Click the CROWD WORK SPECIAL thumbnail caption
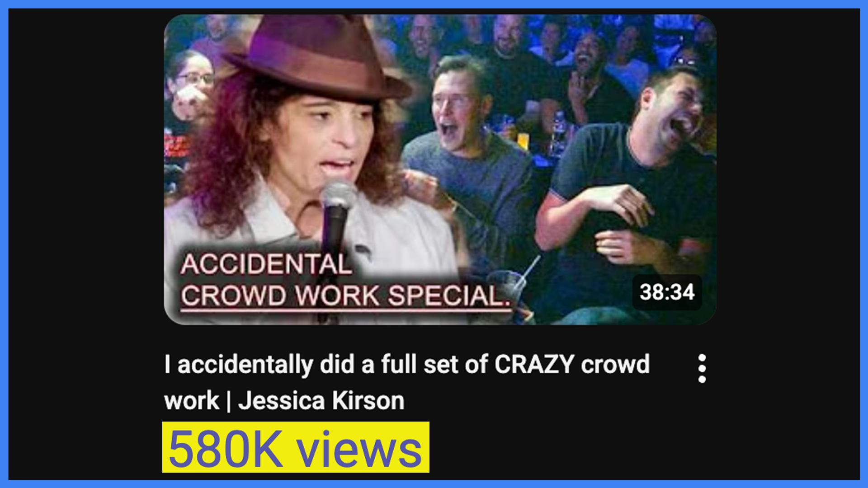The width and height of the screenshot is (868, 488). tap(346, 296)
